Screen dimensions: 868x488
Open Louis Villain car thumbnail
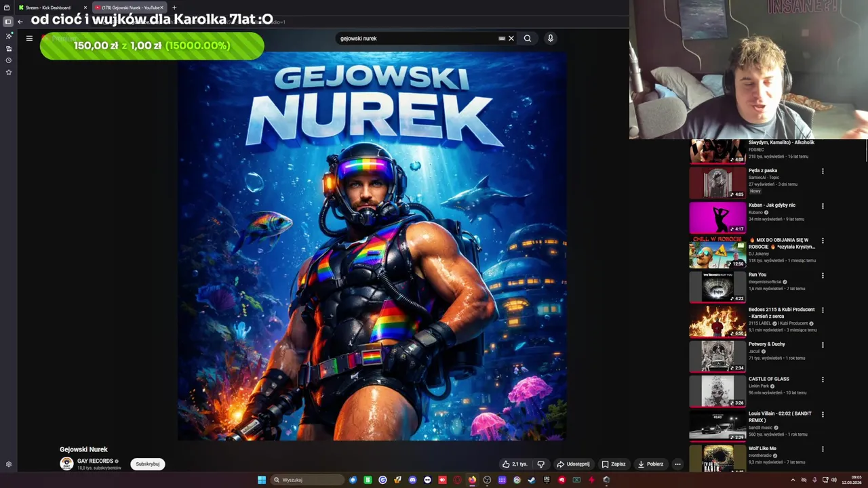click(x=717, y=426)
